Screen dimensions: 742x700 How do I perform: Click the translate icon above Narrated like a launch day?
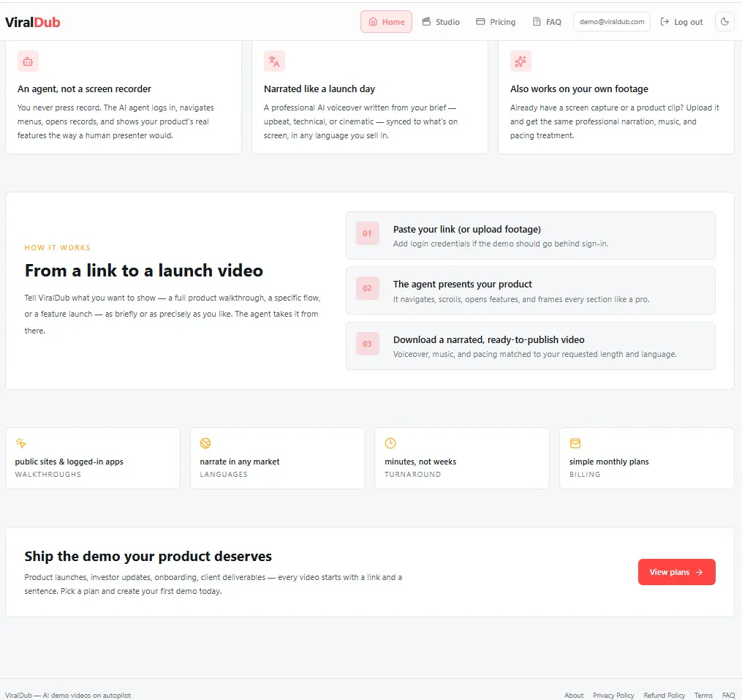(274, 61)
